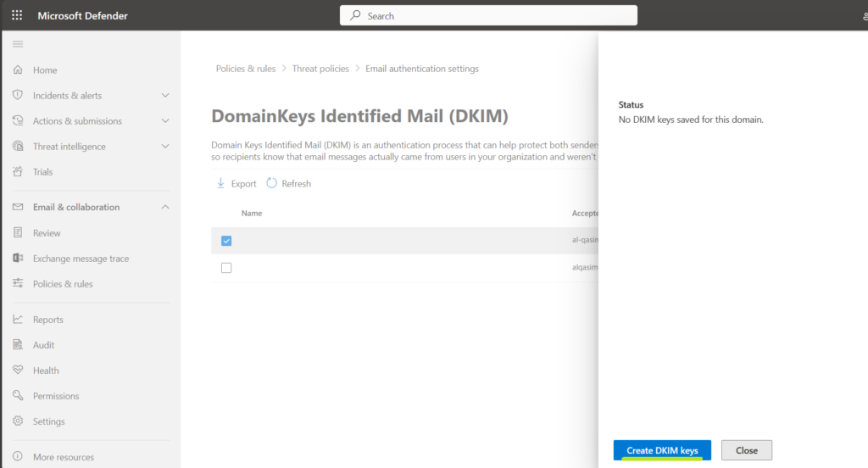
Task: Click in the Search input field
Action: click(488, 15)
